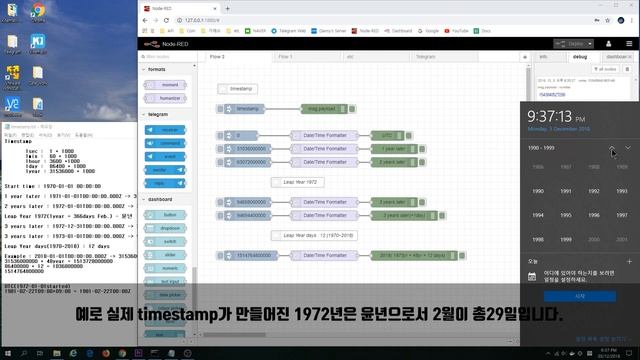Trigger the timestamp inject node button
The height and width of the screenshot is (360, 640).
point(220,109)
